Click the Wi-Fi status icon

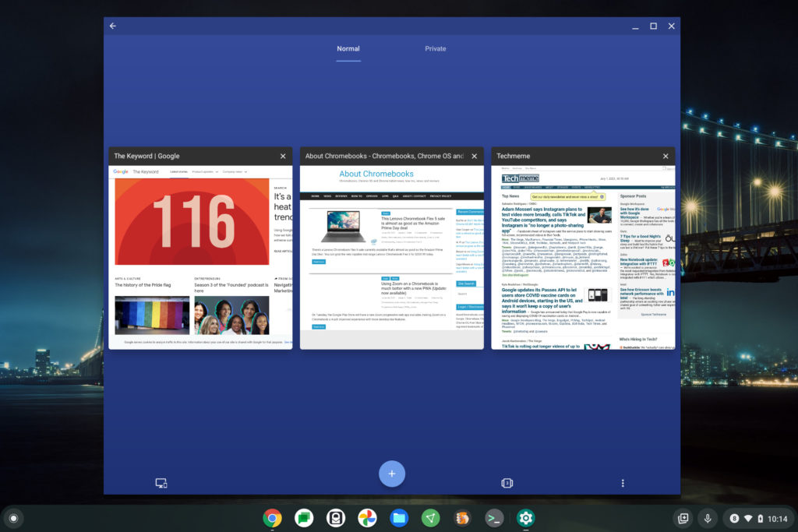748,518
